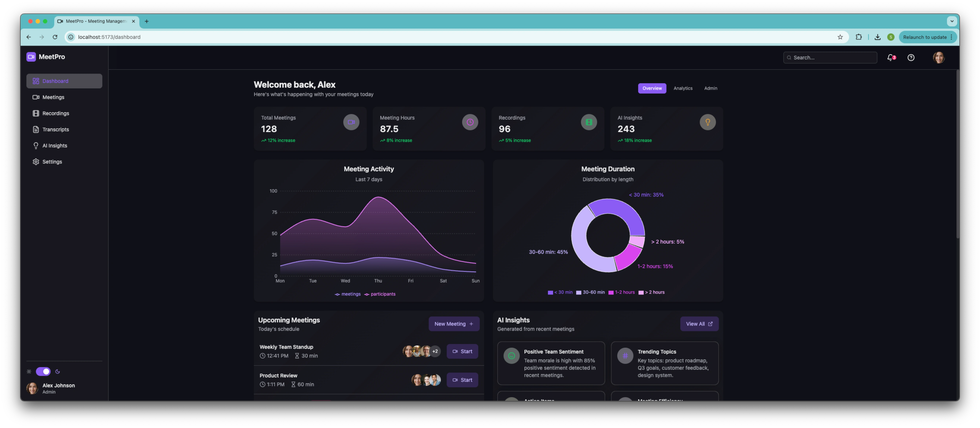Bookmark page with the star icon

pyautogui.click(x=840, y=37)
